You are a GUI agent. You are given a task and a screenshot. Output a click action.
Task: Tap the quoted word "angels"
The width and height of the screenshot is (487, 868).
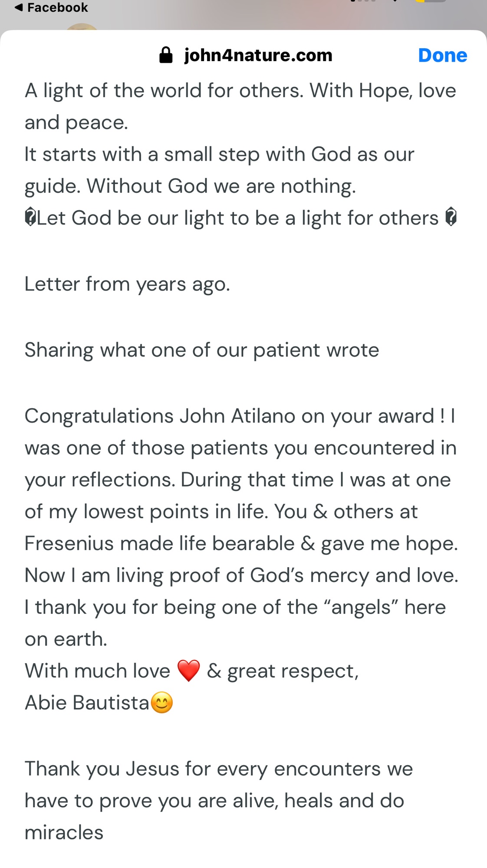(361, 607)
